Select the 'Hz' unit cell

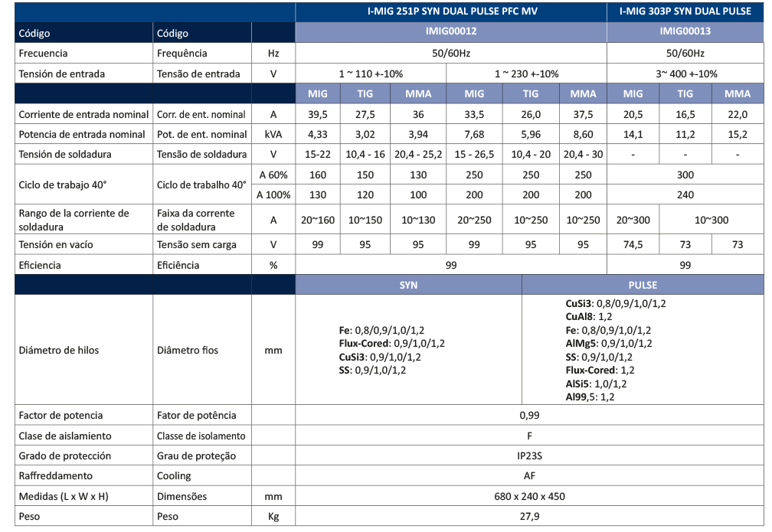[x=273, y=53]
